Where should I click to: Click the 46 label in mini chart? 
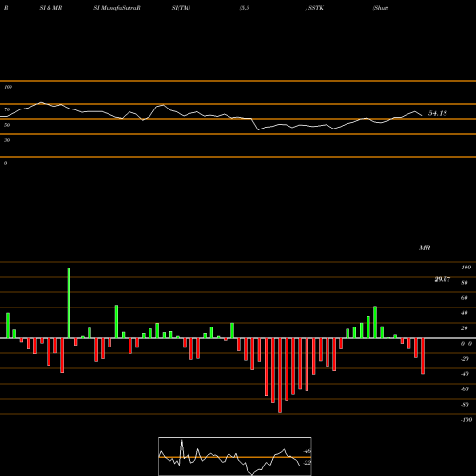(307, 451)
